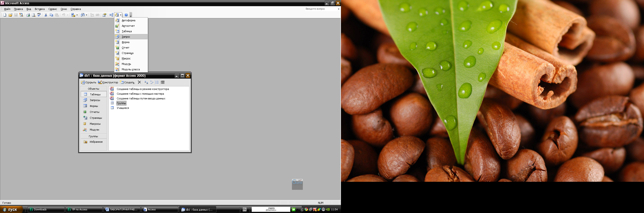
Task: Click the New database toolbar icon
Action: [x=5, y=15]
